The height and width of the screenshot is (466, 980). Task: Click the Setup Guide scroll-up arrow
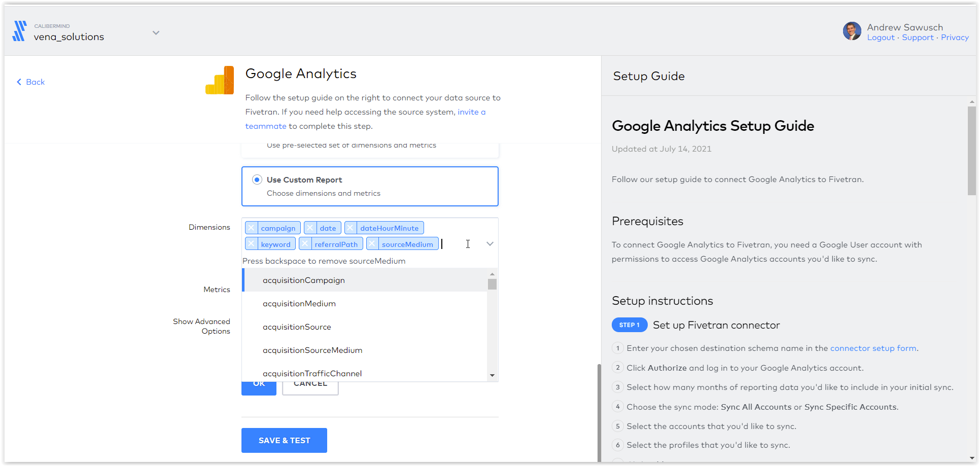971,102
